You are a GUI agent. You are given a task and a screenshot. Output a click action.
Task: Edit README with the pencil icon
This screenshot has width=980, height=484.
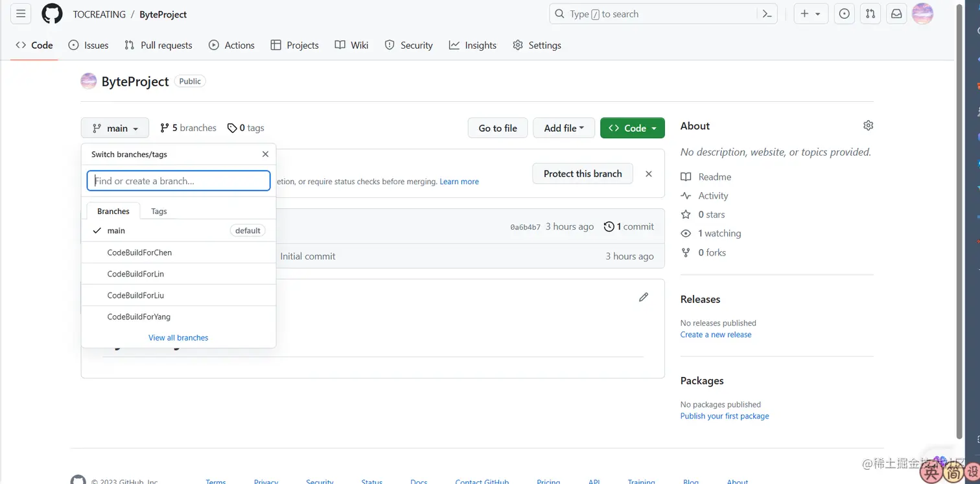click(644, 297)
